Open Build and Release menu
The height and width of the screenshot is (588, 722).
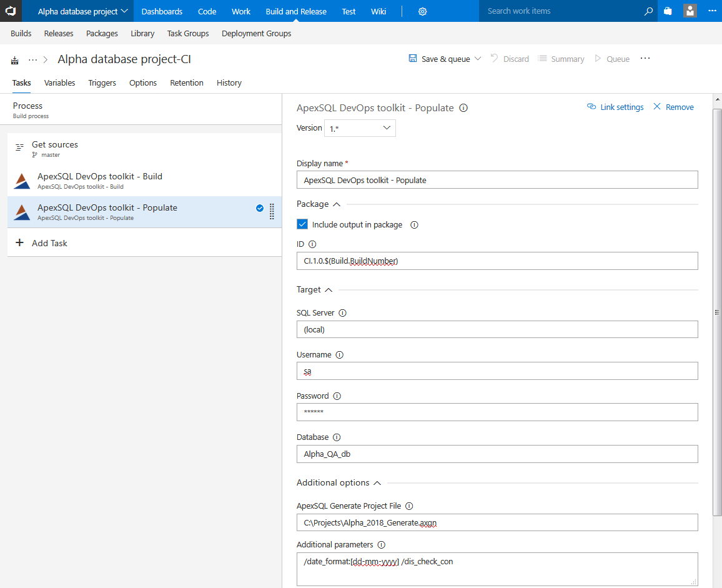tap(296, 11)
